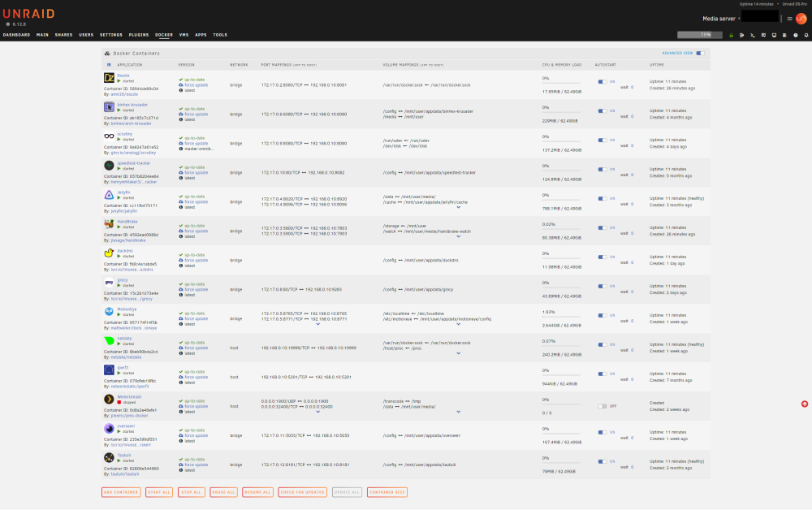Viewport: 812px width, 510px height.
Task: Click the Container Size button
Action: point(387,492)
